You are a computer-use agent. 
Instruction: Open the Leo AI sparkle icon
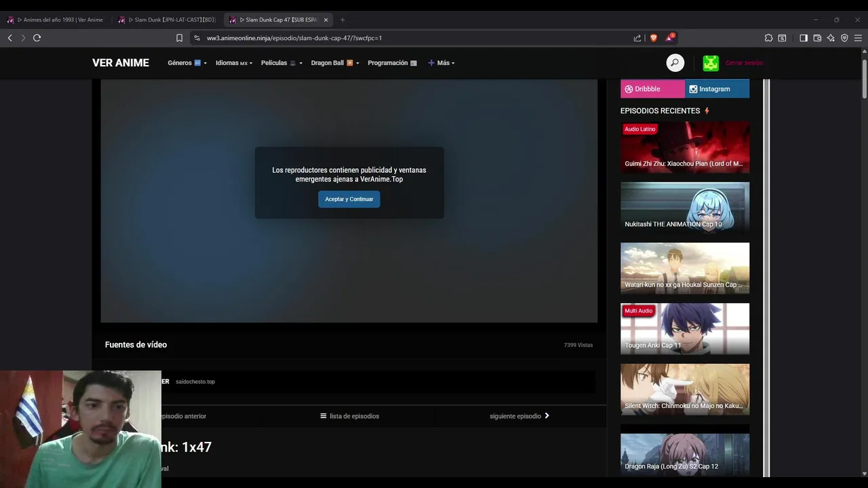point(831,38)
